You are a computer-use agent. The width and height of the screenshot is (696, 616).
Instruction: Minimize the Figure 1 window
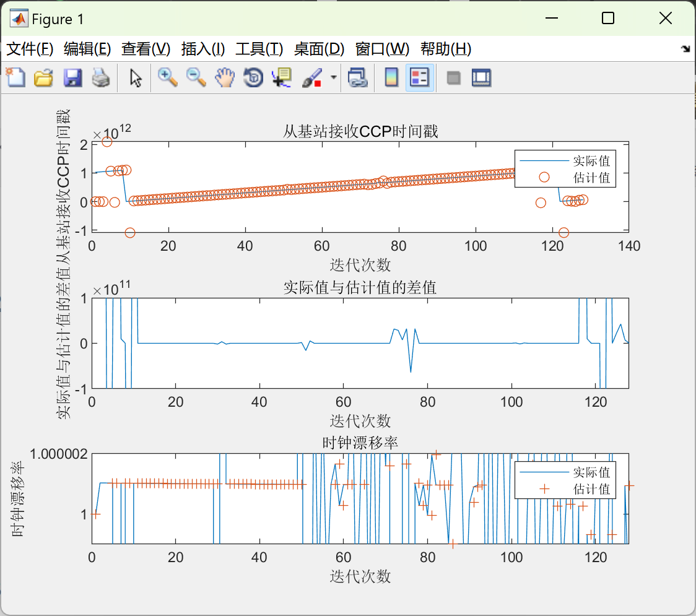point(551,18)
